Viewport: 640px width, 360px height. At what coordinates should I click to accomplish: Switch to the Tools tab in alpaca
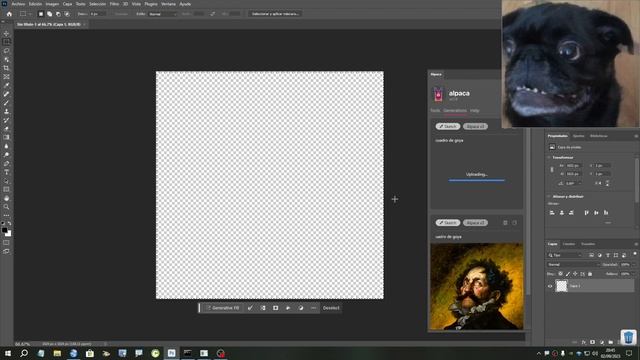(x=435, y=111)
